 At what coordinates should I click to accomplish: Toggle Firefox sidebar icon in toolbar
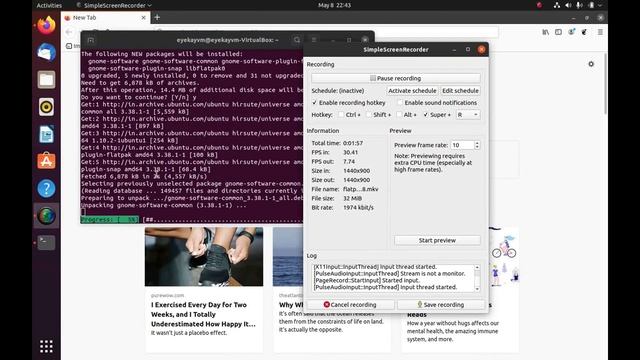558,32
